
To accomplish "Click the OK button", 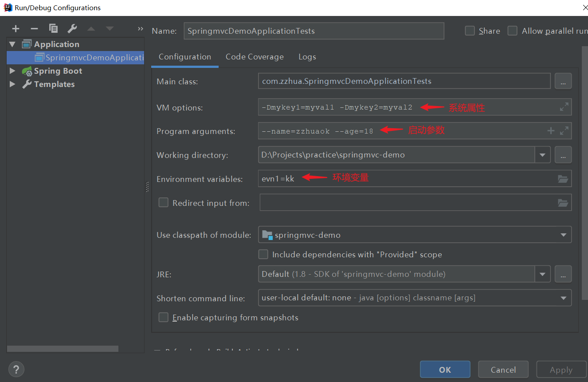I will coord(445,370).
